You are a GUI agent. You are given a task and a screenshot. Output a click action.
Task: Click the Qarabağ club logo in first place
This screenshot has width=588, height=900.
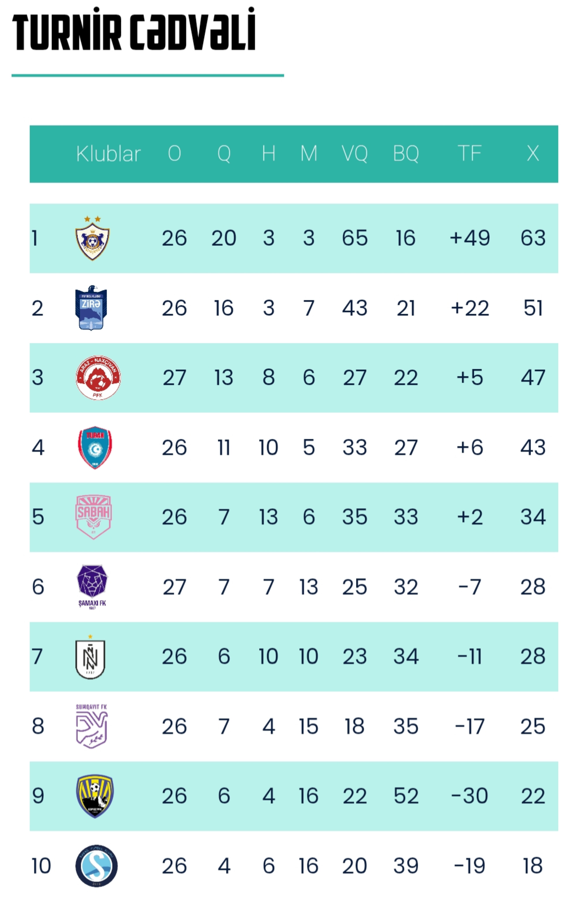pyautogui.click(x=92, y=238)
